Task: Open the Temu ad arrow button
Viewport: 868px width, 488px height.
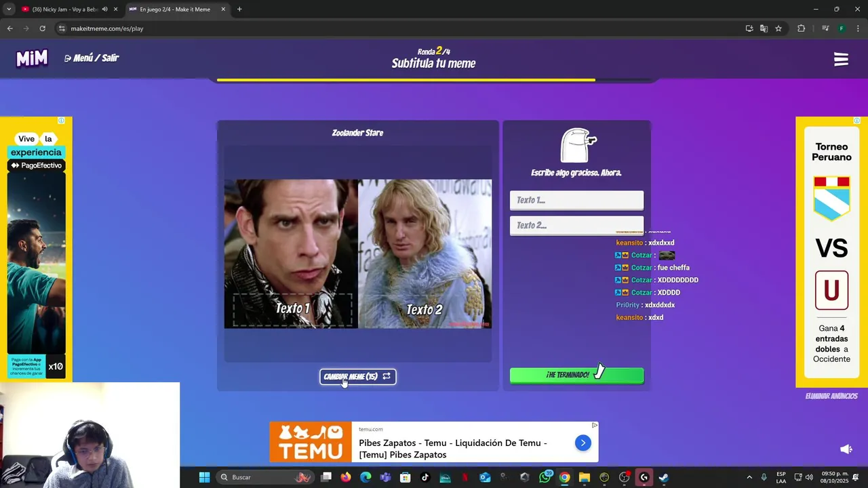Action: 583,443
